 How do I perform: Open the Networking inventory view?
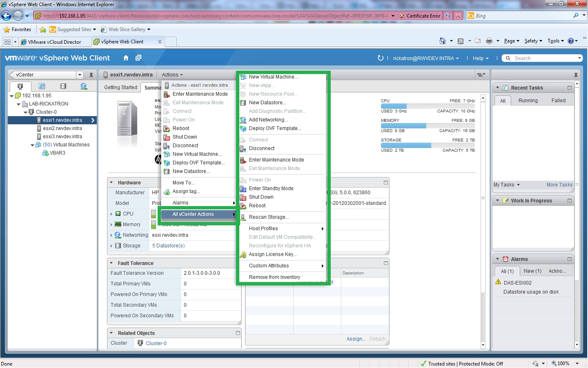pyautogui.click(x=83, y=86)
